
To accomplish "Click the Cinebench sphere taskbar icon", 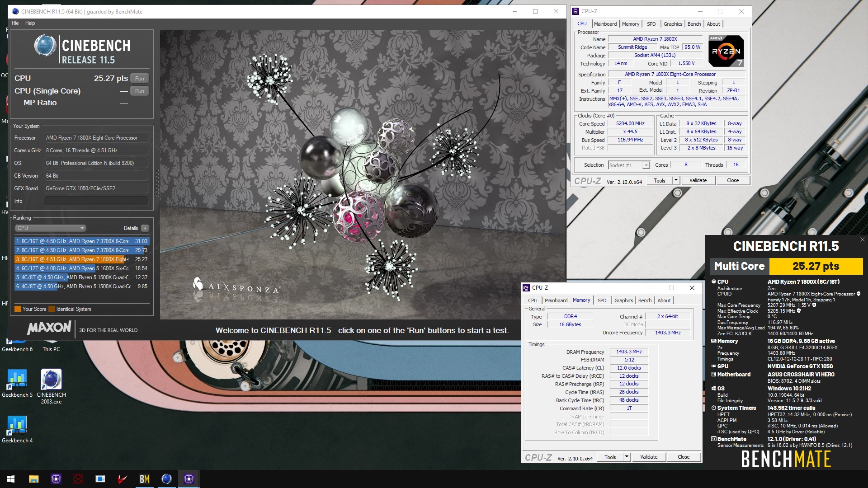I will (166, 479).
